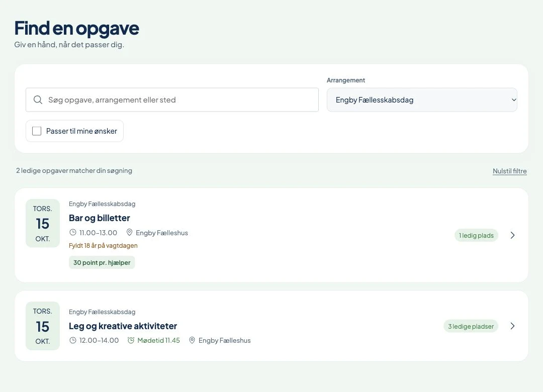This screenshot has height=392, width=543.
Task: Click Engby Fællesskabsdag label above Leg og kreative aktiviteter
Action: [102, 312]
